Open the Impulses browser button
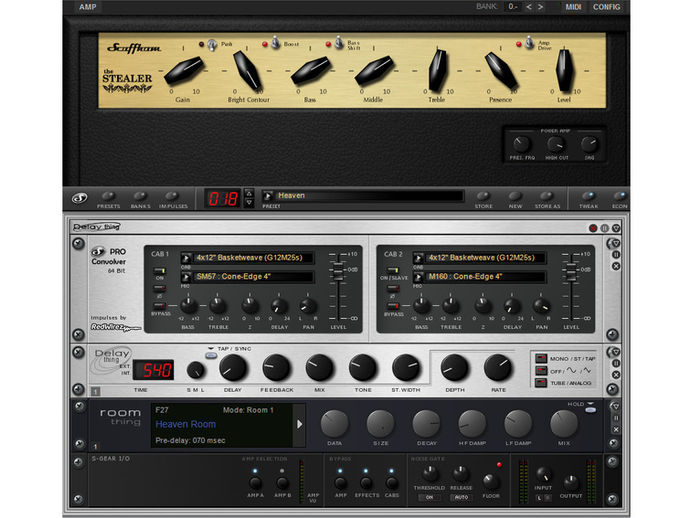The image size is (690, 518). coord(172,197)
